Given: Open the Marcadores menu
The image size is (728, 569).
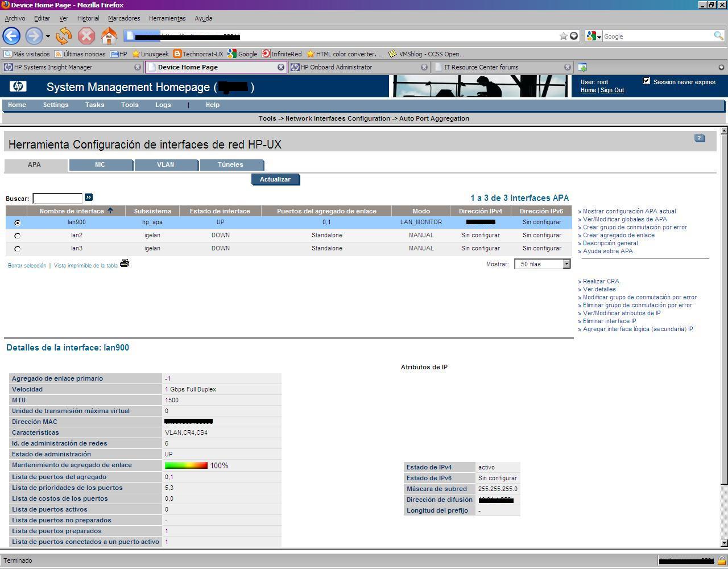Looking at the screenshot, I should 123,18.
